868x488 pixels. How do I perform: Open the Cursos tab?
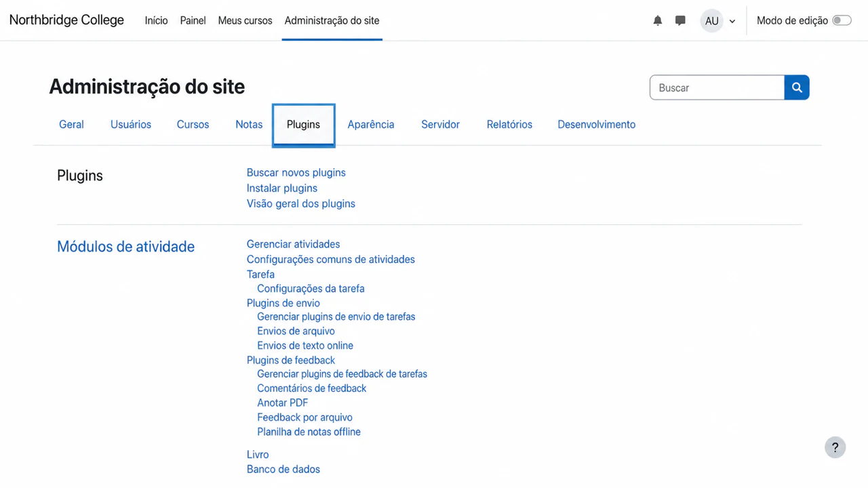click(x=193, y=125)
